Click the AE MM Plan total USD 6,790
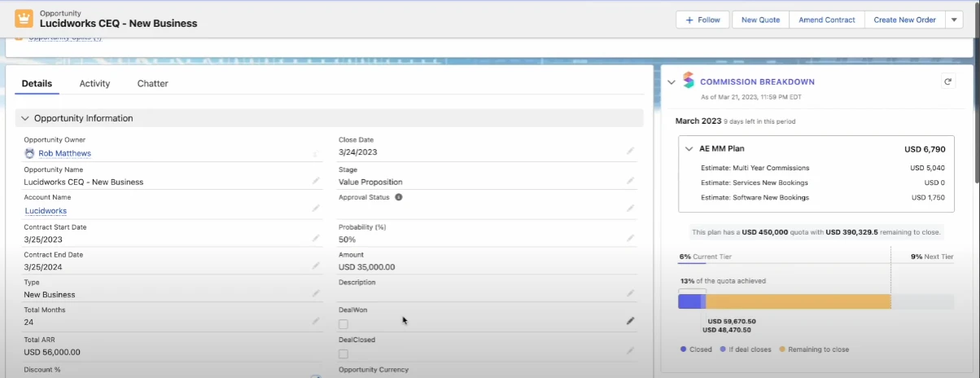Image resolution: width=980 pixels, height=378 pixels. pyautogui.click(x=925, y=149)
